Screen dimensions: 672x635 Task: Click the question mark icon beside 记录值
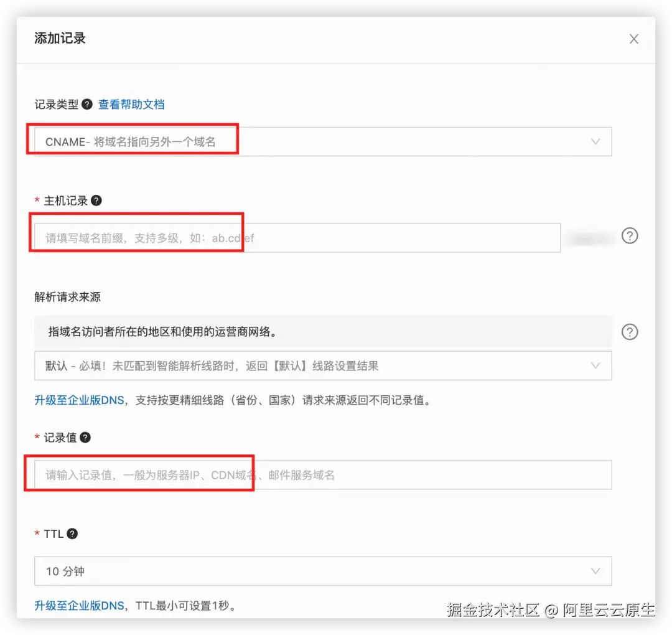[84, 437]
